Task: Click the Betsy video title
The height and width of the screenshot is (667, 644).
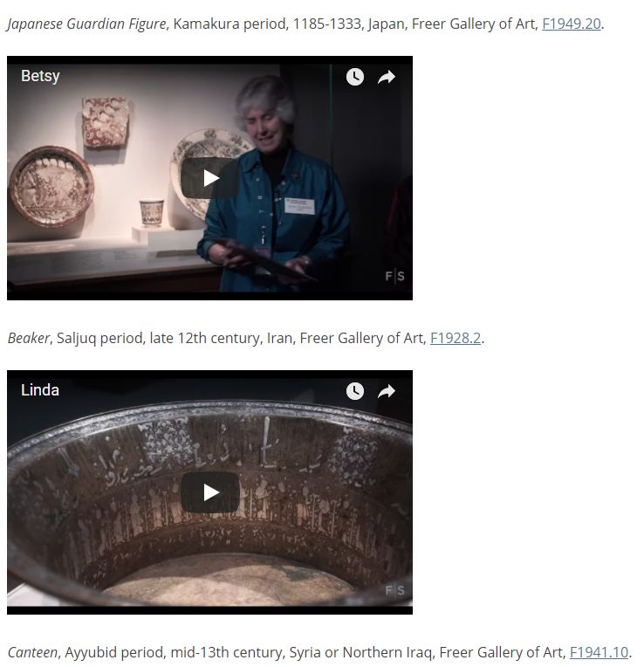Action: coord(40,76)
